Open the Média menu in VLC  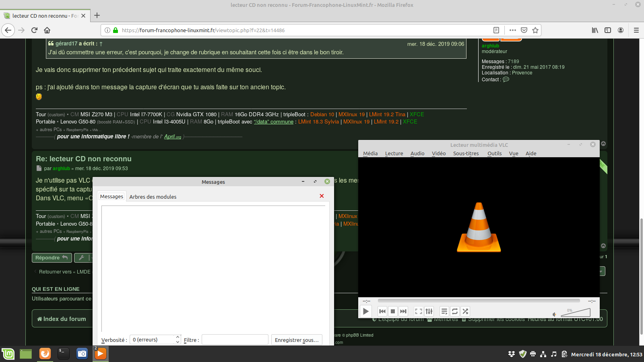370,153
